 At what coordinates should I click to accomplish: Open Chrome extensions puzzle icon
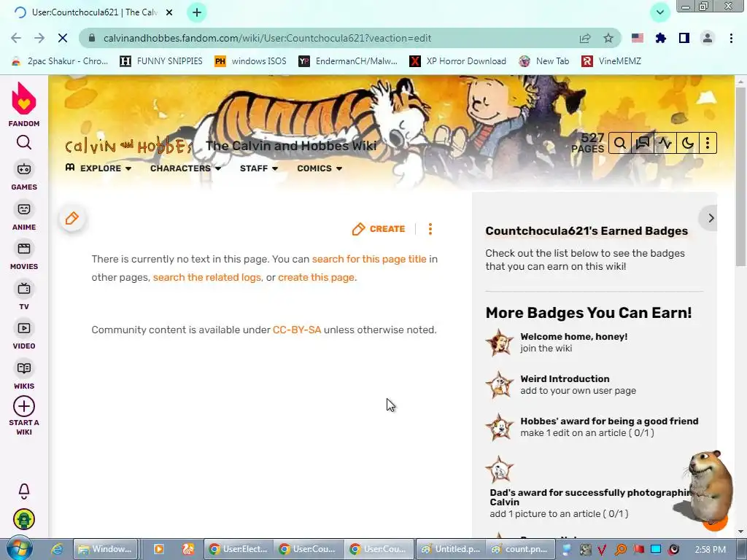tap(661, 38)
